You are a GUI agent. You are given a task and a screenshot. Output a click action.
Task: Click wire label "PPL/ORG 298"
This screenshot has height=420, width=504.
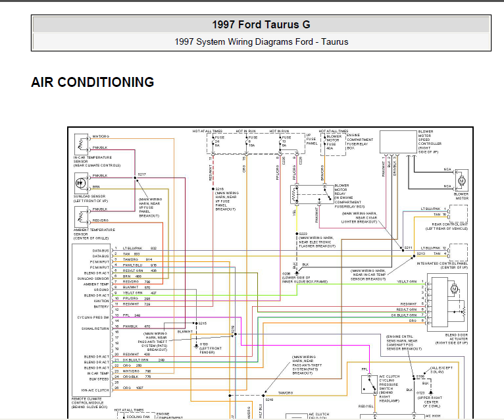click(136, 298)
